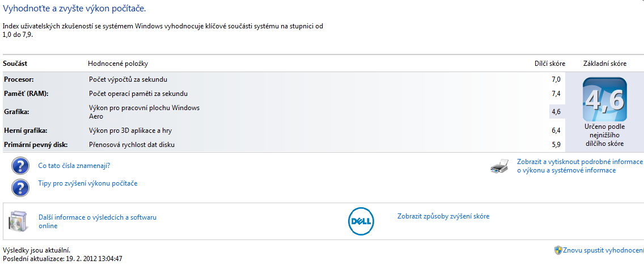Click the printer icon for detailed information
Image resolution: width=644 pixels, height=269 pixels.
point(501,166)
